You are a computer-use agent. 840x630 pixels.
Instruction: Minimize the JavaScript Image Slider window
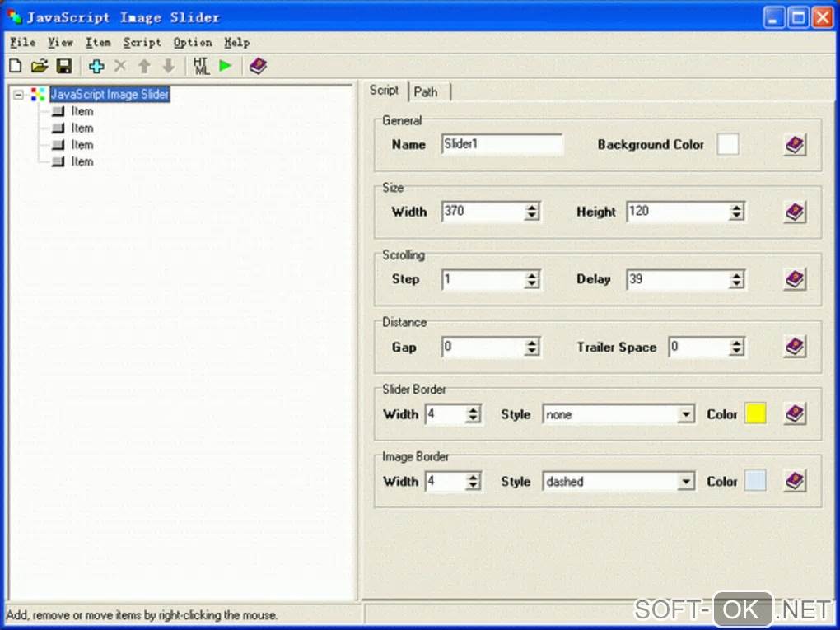point(773,17)
